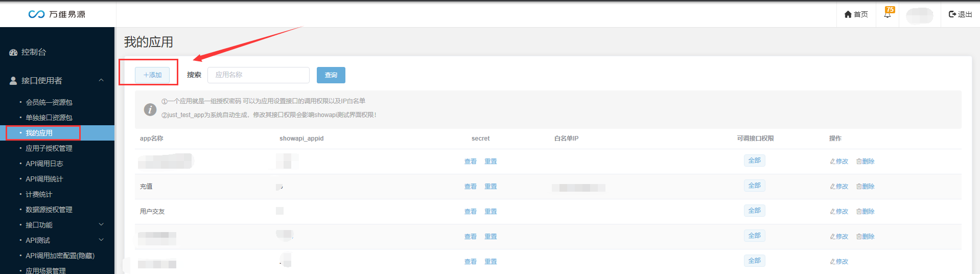Image resolution: width=980 pixels, height=274 pixels.
Task: Click the app名称 column header
Action: [152, 139]
